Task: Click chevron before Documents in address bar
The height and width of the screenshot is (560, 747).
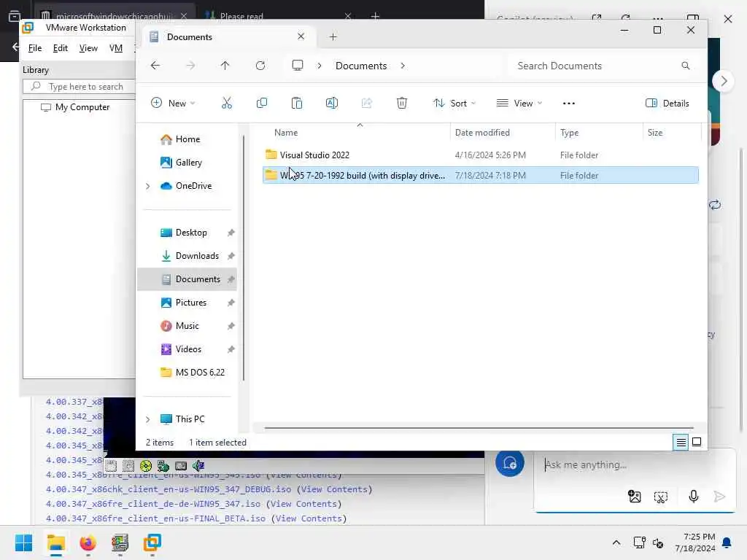Action: (320, 66)
